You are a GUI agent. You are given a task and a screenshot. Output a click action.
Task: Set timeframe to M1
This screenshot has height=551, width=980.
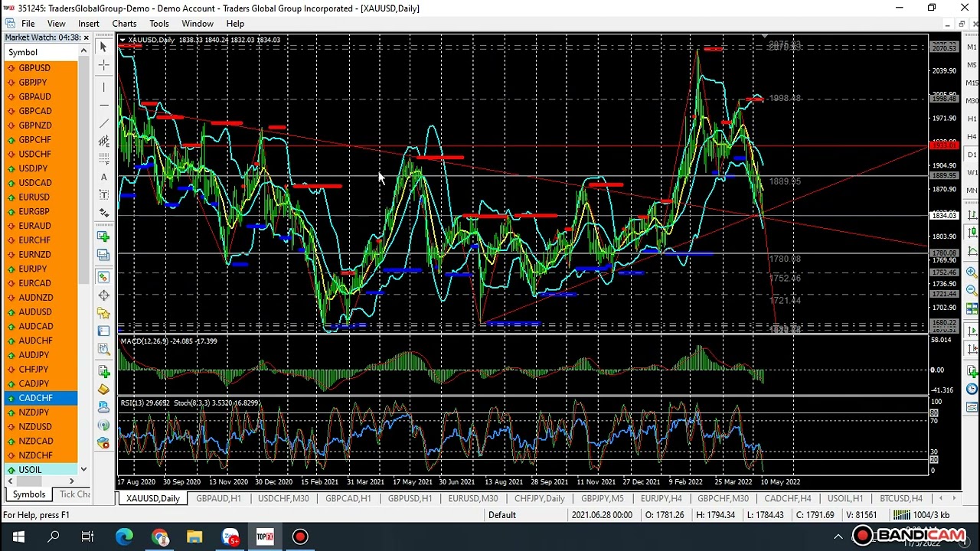pos(972,47)
